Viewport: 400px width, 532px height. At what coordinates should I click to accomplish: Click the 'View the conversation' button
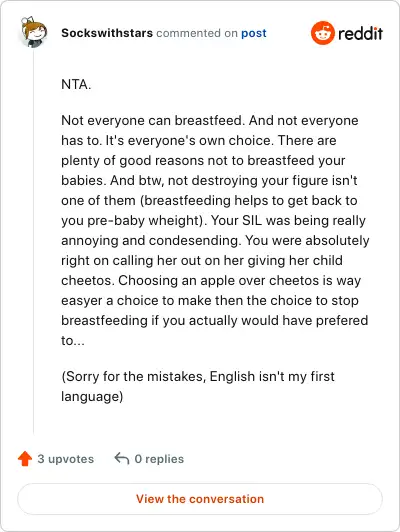tap(200, 499)
